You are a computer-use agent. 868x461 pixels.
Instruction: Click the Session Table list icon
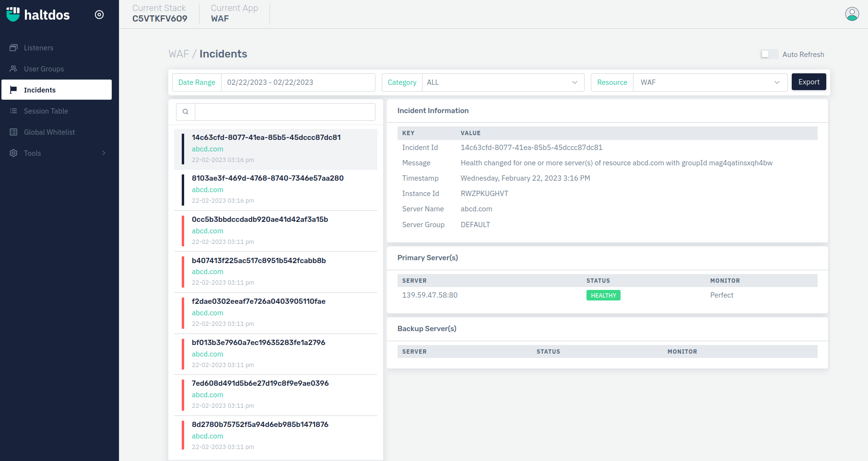(13, 111)
